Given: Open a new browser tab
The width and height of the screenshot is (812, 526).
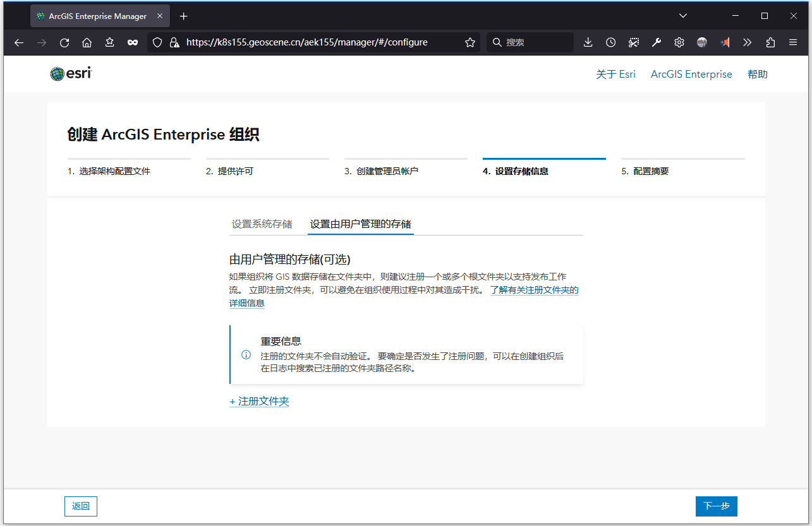Looking at the screenshot, I should coord(184,16).
